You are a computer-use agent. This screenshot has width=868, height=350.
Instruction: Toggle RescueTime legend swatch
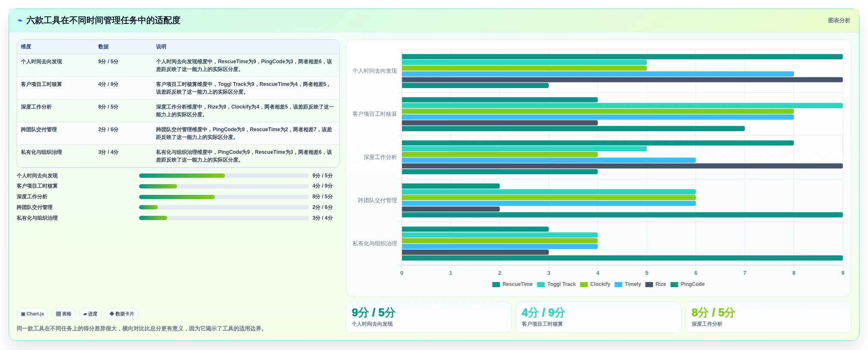[x=496, y=285]
